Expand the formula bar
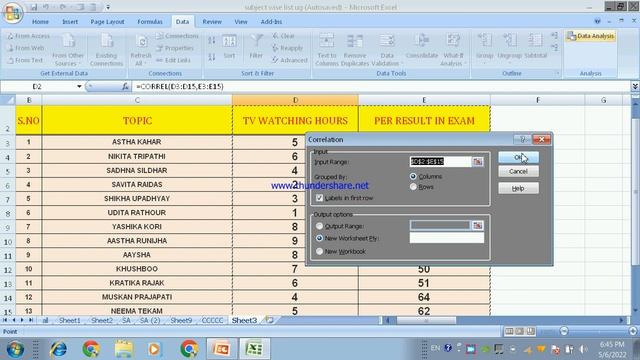640x360 pixels. pyautogui.click(x=635, y=87)
